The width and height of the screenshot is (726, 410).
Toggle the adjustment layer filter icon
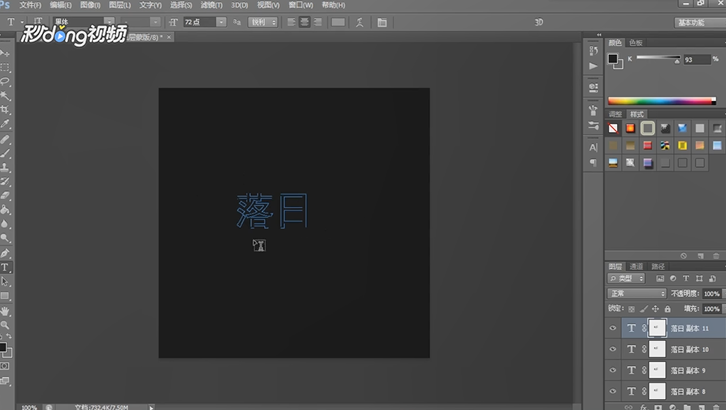coord(673,278)
